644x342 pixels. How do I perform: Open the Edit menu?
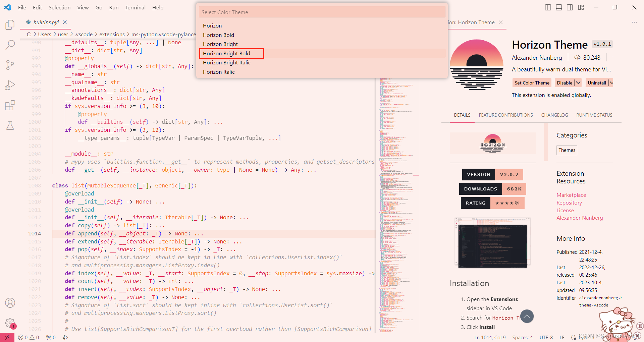37,7
